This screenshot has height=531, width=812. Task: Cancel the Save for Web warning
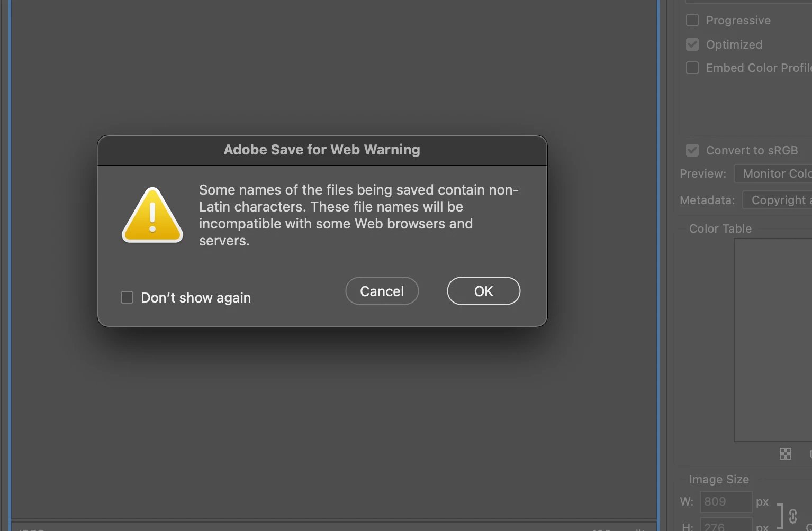[x=382, y=291]
